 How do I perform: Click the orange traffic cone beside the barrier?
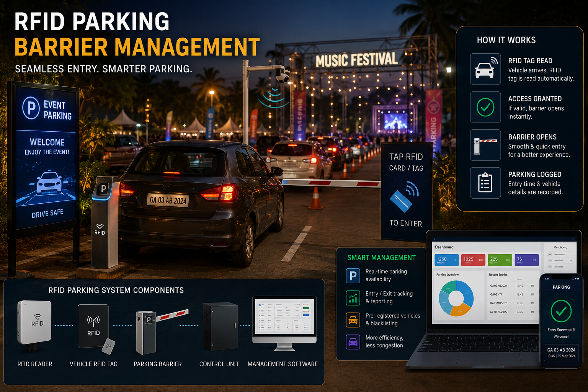coord(315,198)
